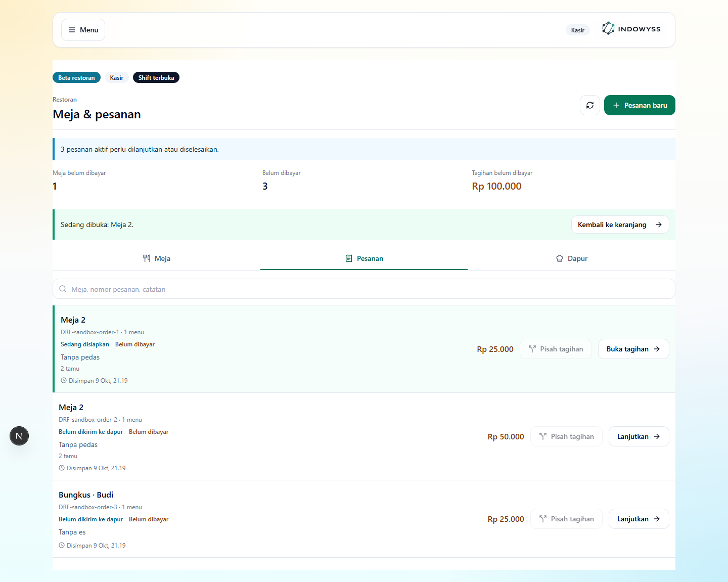Click the chef hat icon on Dapur tab
This screenshot has height=582, width=728.
[560, 258]
